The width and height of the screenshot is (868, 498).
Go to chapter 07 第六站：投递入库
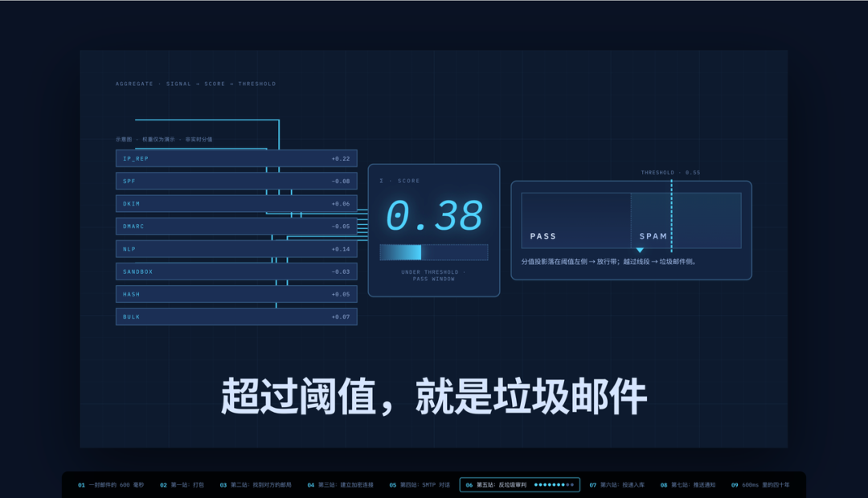617,484
